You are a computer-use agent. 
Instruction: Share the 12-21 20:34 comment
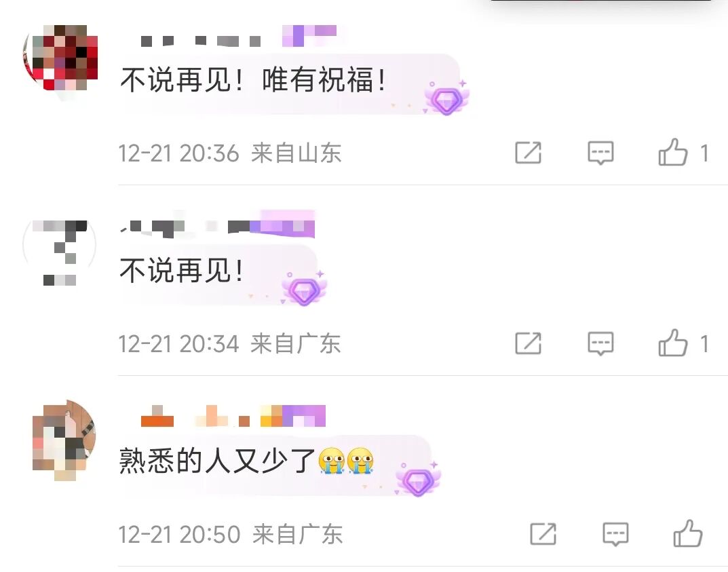tap(529, 343)
